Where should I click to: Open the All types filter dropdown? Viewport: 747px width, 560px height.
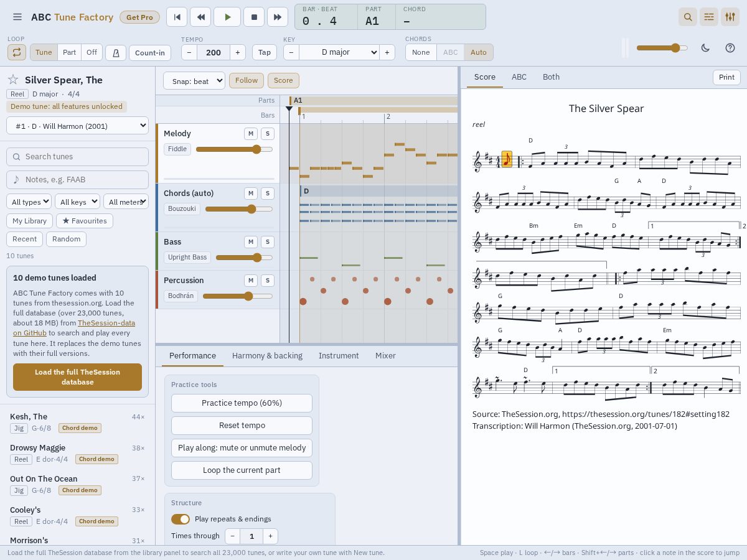click(29, 202)
